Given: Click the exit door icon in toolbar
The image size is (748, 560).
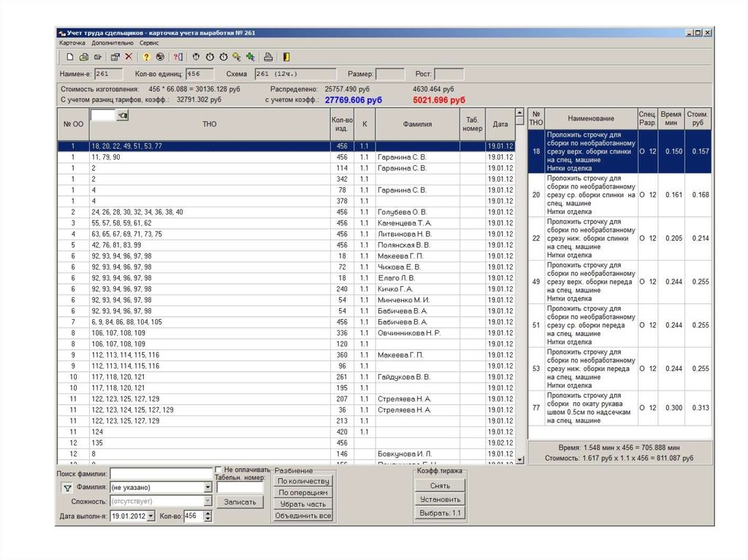Looking at the screenshot, I should [286, 57].
